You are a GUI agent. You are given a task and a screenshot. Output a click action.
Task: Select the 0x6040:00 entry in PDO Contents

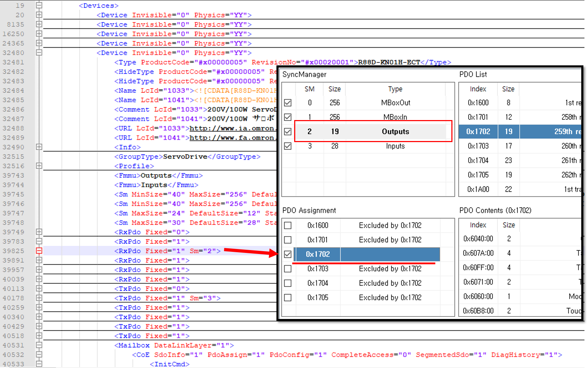tap(478, 239)
